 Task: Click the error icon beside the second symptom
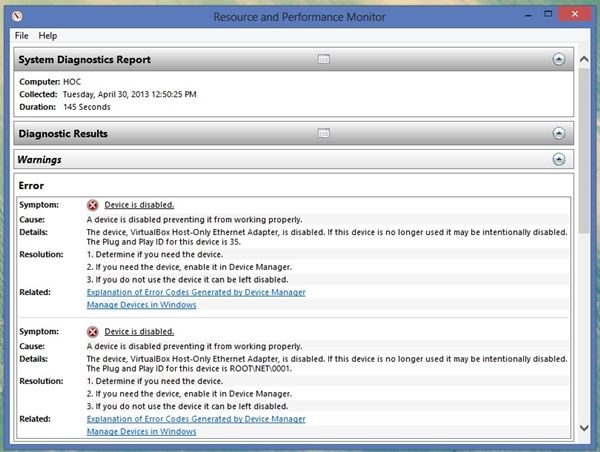pos(93,332)
